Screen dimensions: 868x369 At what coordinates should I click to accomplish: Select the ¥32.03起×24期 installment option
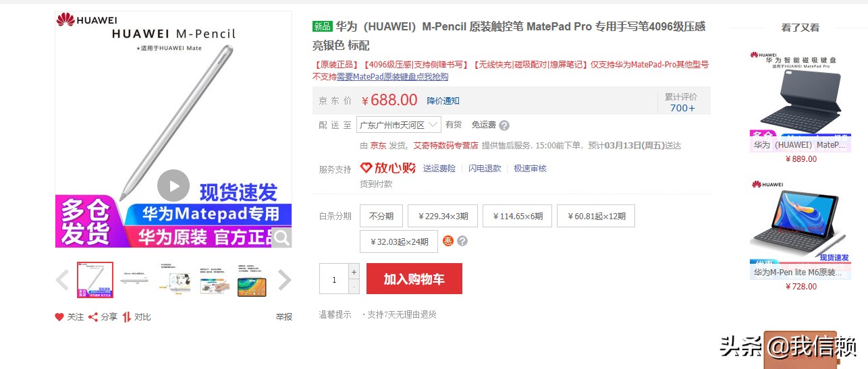tap(399, 242)
